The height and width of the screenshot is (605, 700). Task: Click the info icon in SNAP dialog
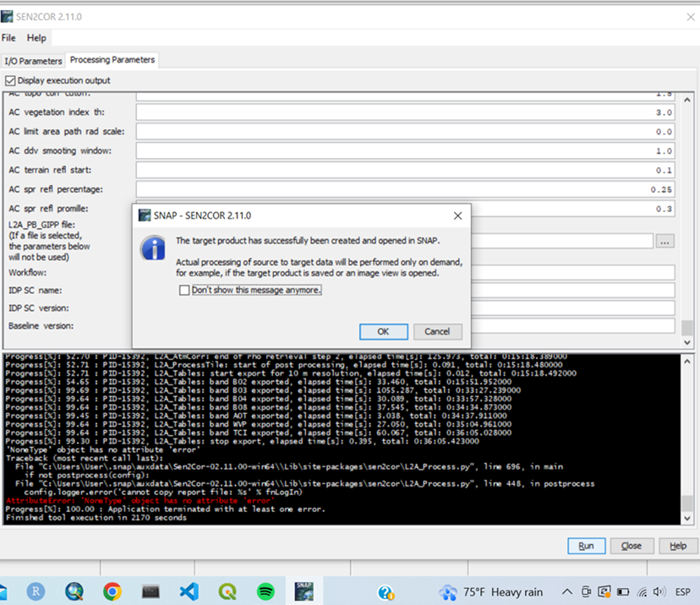click(x=153, y=248)
